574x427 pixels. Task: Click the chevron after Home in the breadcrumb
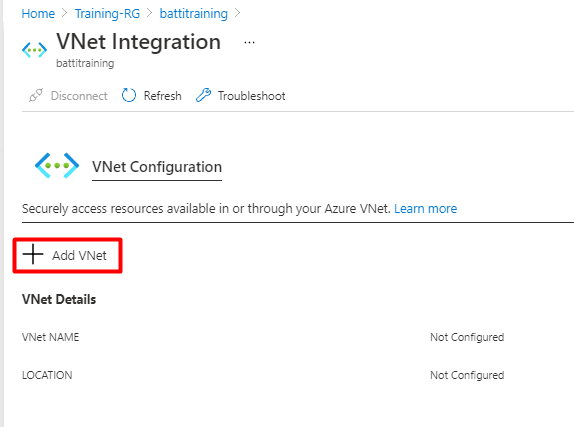click(x=65, y=14)
